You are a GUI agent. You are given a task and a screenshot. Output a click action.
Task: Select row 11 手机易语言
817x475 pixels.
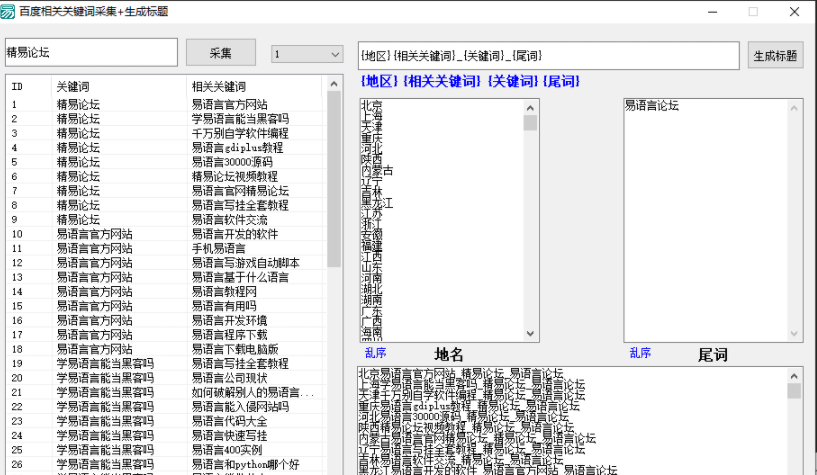(x=167, y=248)
